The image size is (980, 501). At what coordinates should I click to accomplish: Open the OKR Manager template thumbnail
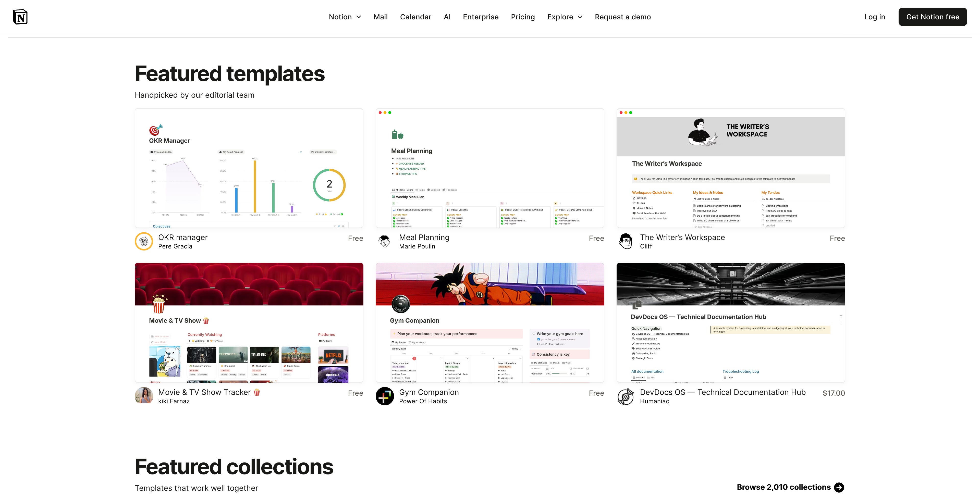coord(249,168)
